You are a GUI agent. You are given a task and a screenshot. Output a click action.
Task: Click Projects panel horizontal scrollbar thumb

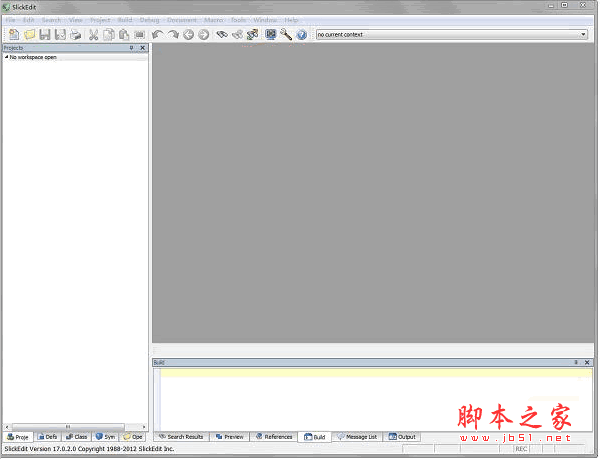68,426
